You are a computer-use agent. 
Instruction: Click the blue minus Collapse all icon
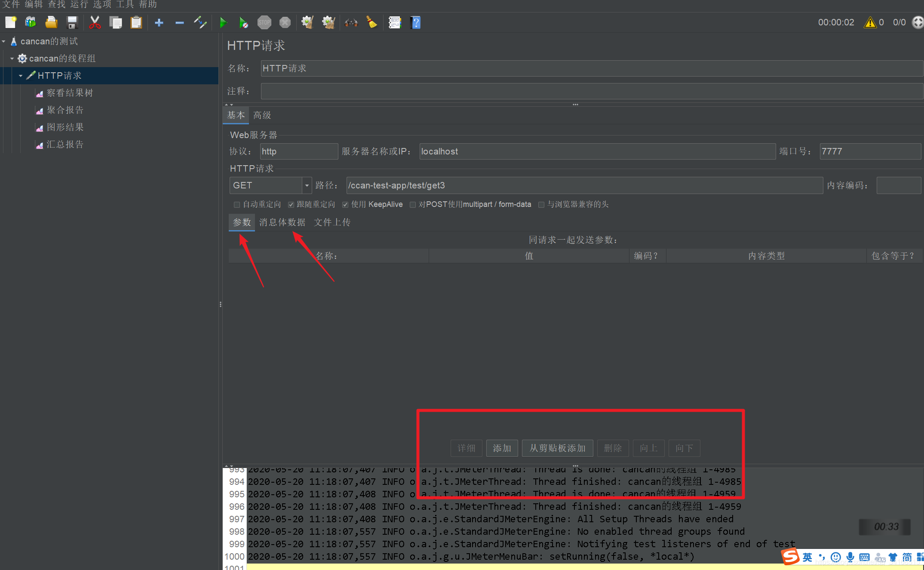(x=180, y=22)
